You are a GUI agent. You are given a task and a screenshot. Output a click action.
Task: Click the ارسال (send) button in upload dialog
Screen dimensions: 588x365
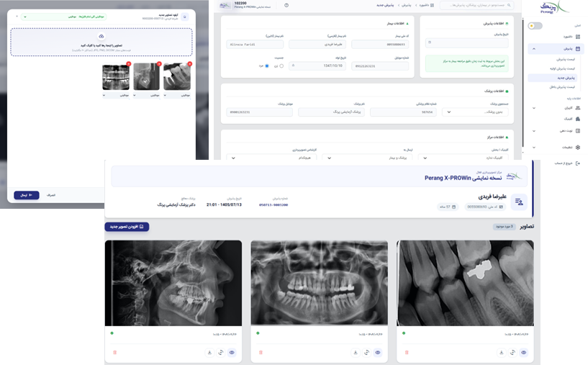27,195
